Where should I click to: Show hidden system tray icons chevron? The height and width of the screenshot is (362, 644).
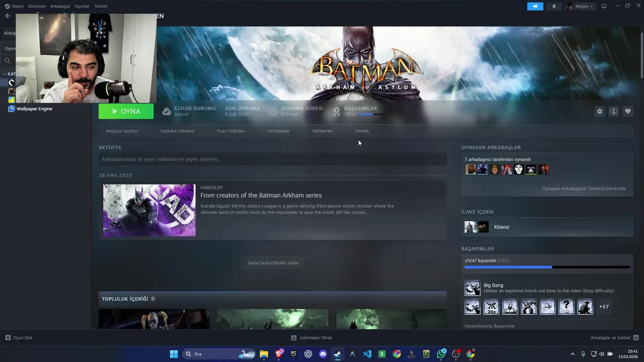pos(572,354)
